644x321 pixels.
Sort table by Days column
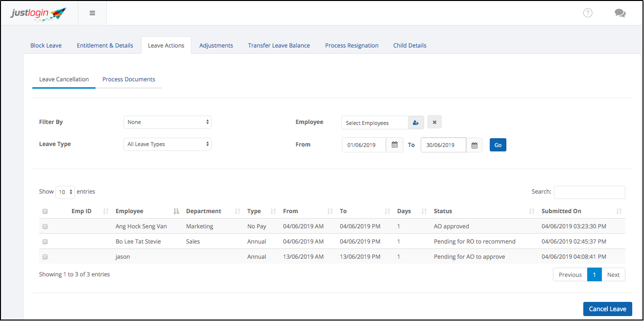424,211
